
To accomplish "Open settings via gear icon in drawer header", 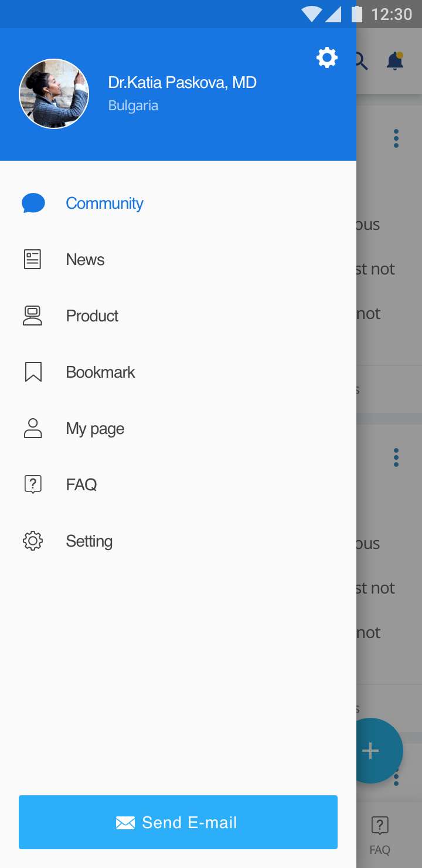I will (327, 57).
